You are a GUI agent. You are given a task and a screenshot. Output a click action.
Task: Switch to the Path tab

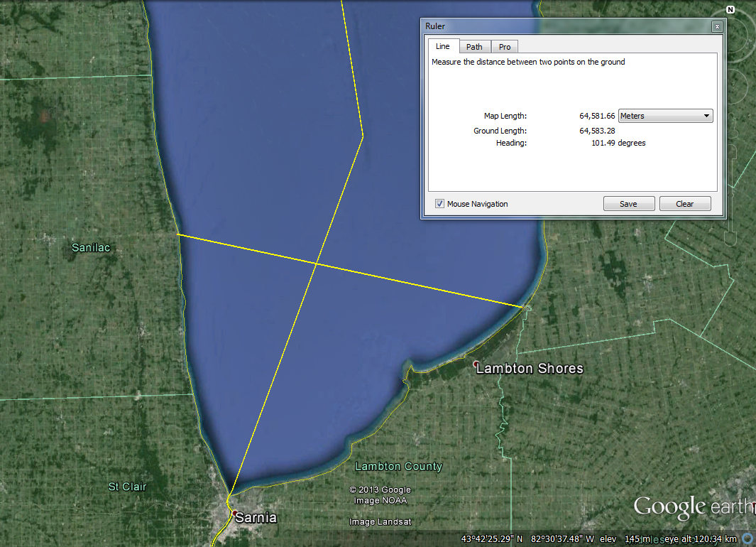coord(474,47)
